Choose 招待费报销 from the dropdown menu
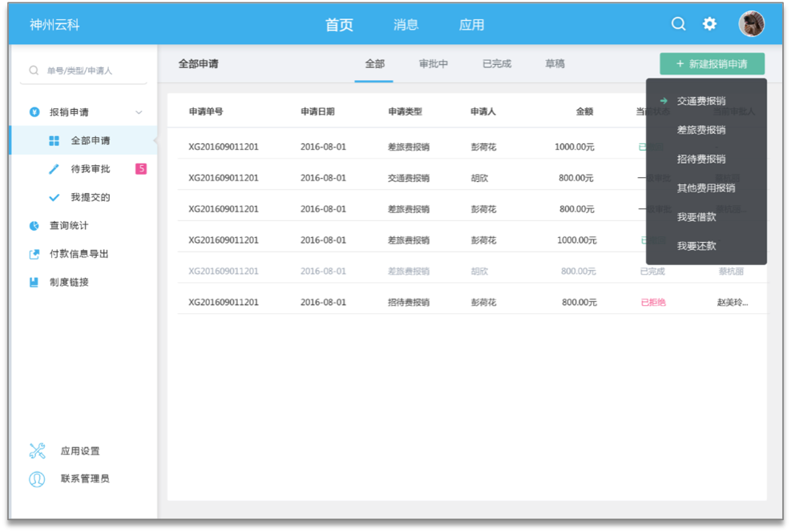The image size is (791, 532). 701,159
